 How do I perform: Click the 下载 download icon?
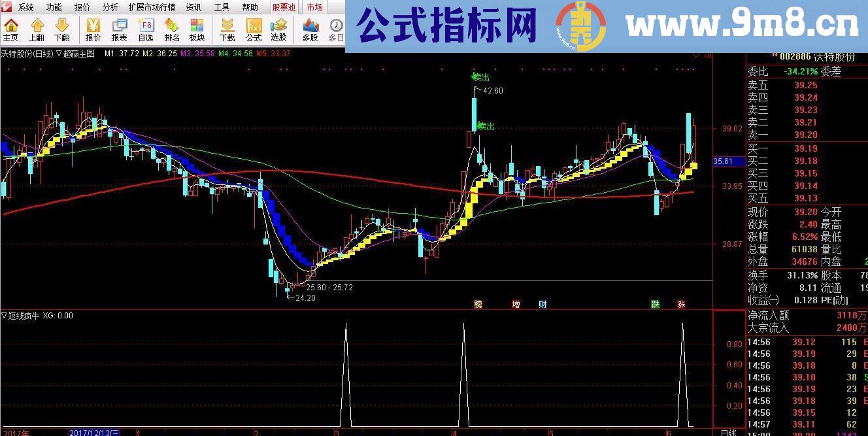point(227,26)
